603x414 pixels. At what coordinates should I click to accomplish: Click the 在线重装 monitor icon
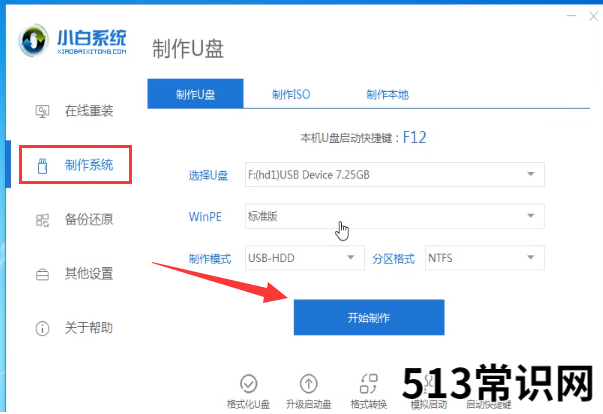click(x=42, y=111)
